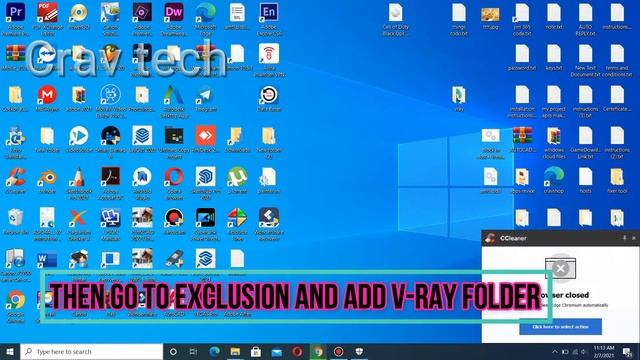Switch to Chrome on the taskbar
Viewport: 640px width, 360px height.
pyautogui.click(x=318, y=351)
